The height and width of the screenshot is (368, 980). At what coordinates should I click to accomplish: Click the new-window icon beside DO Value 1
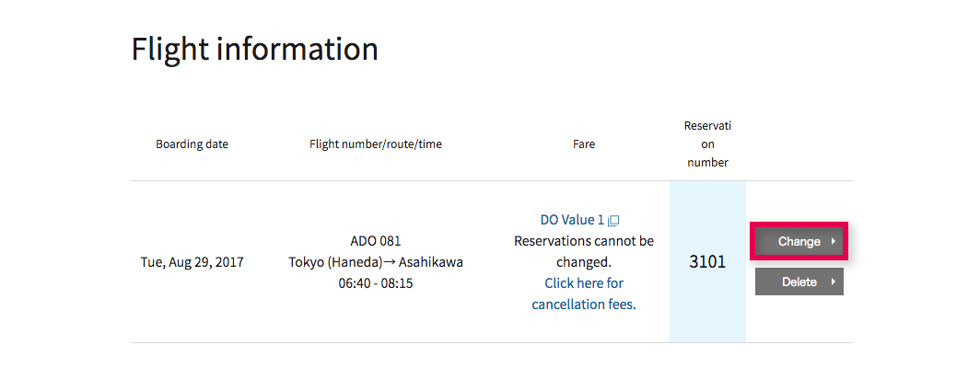613,221
